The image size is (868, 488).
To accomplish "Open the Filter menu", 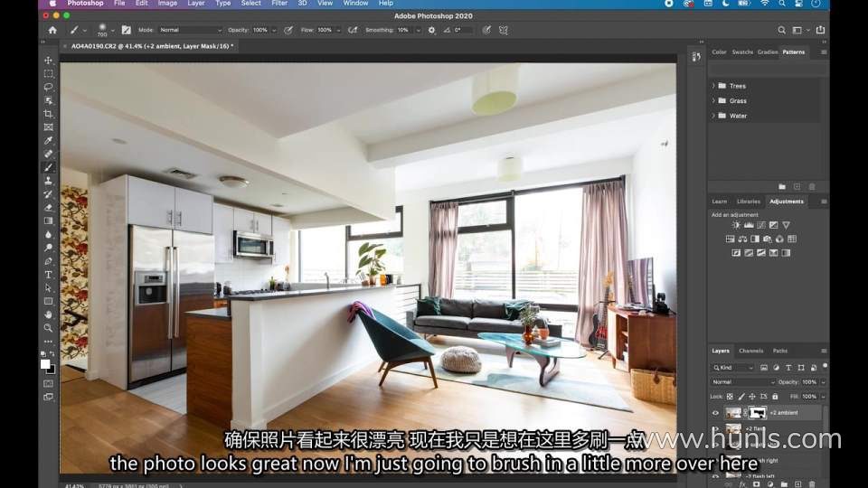I will click(279, 4).
